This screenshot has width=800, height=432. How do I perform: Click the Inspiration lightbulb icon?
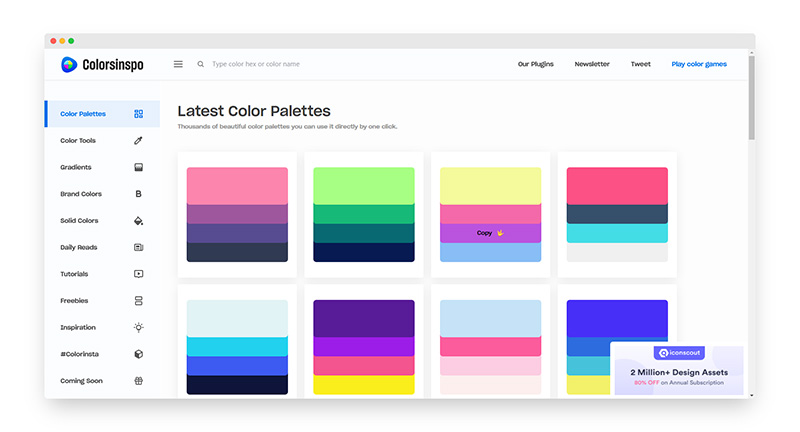click(138, 327)
